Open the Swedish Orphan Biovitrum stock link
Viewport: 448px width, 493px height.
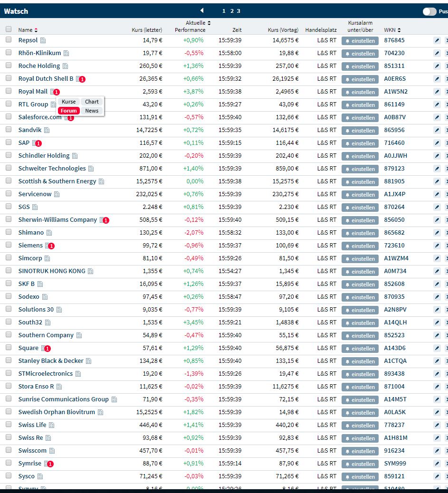tap(57, 412)
